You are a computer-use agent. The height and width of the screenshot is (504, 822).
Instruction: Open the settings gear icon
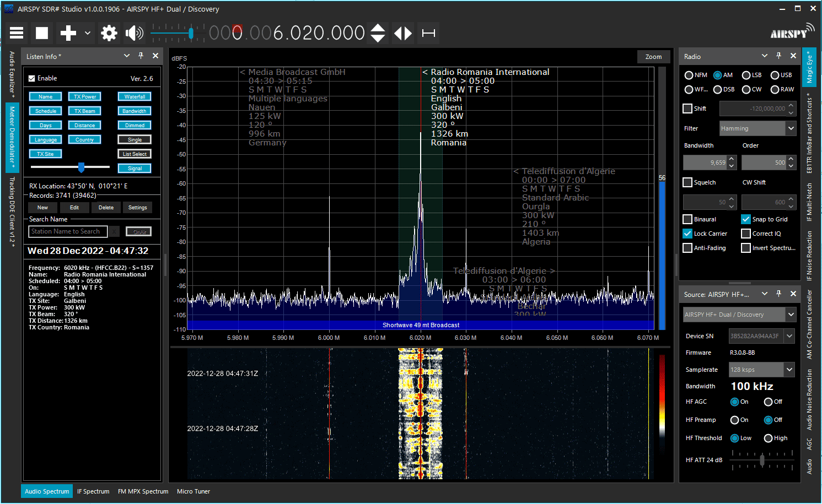click(x=109, y=33)
